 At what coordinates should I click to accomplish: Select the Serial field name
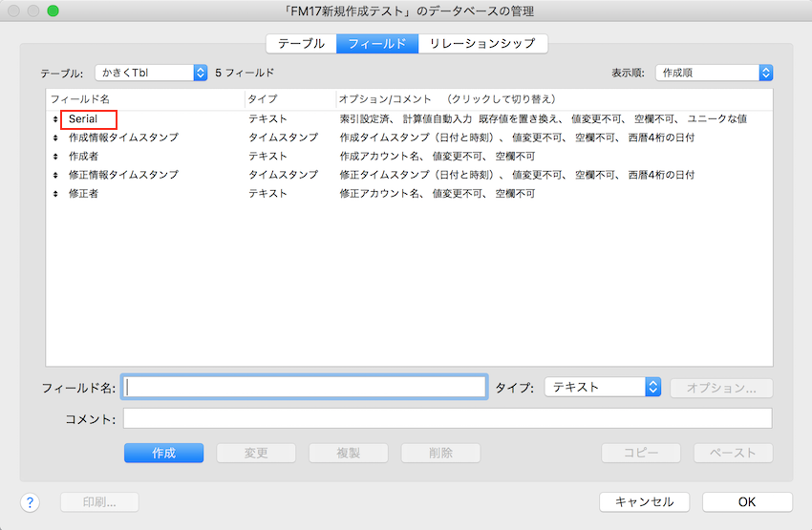point(83,119)
